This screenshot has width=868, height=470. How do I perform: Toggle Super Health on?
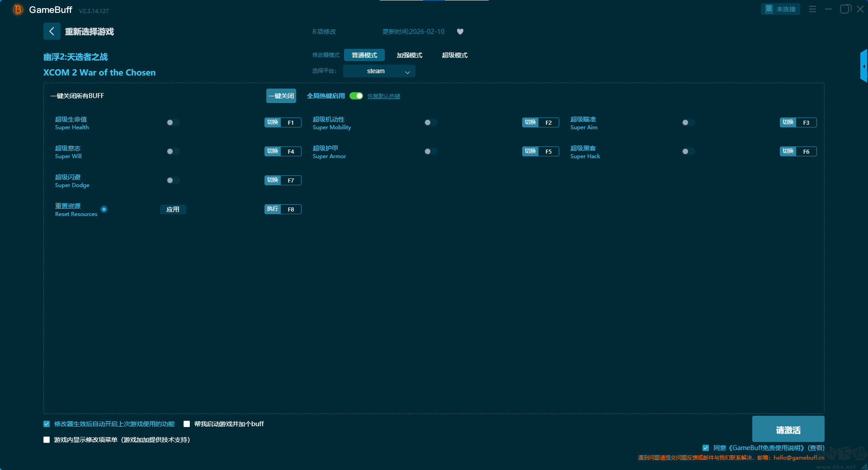(173, 122)
